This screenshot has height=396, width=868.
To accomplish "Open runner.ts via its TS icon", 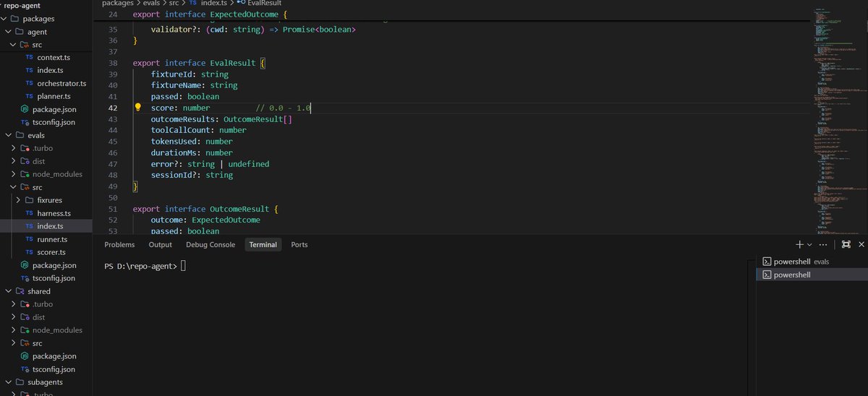I will tap(29, 239).
